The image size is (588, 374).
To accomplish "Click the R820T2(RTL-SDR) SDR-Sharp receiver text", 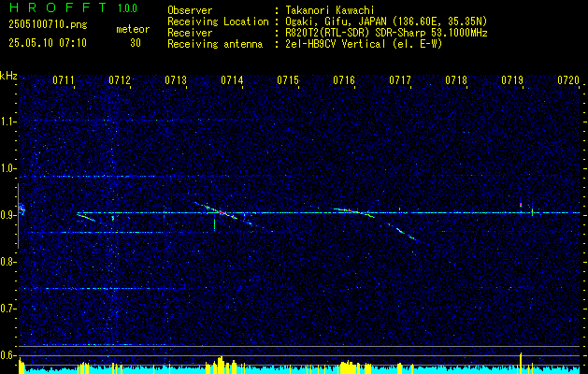I will (x=386, y=33).
